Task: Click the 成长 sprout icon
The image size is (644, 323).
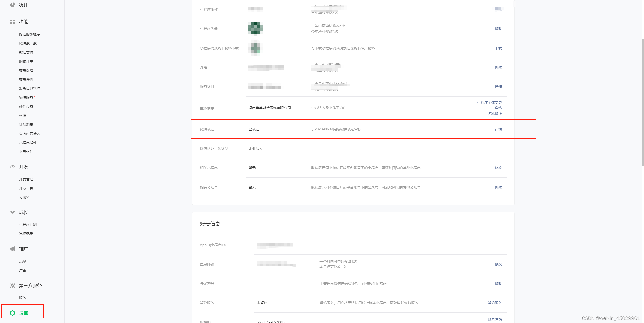Action: click(12, 212)
